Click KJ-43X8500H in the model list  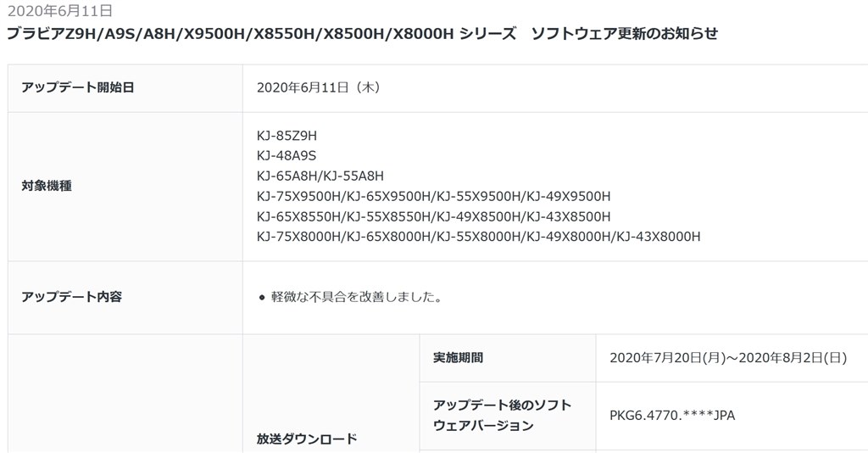coord(569,216)
